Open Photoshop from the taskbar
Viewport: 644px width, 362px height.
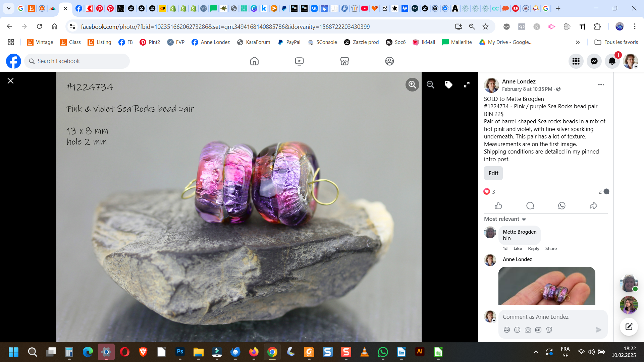(x=180, y=352)
